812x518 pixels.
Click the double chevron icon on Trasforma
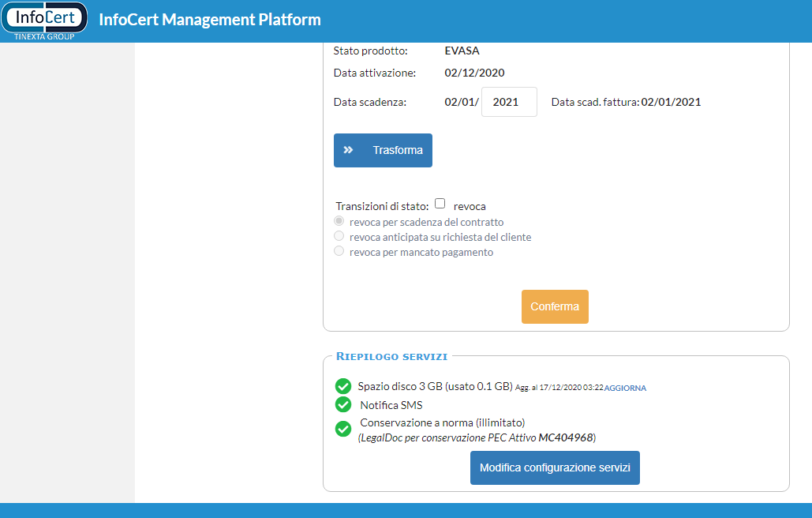click(x=348, y=150)
